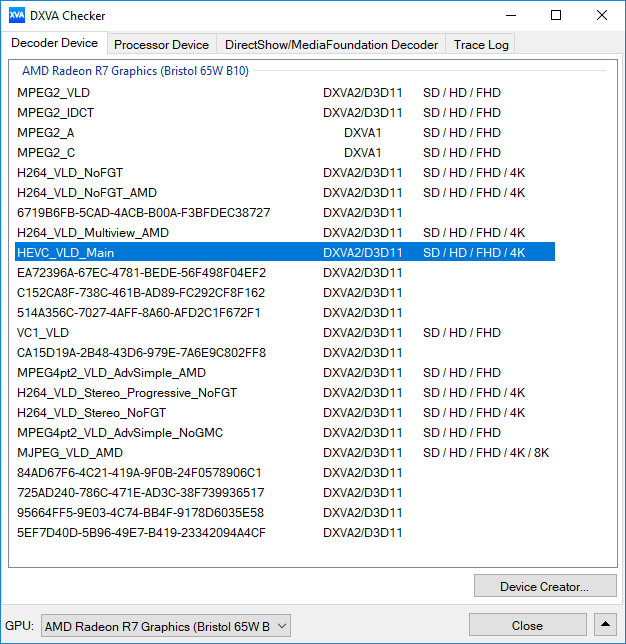Select the H264_VLD_NoFGT_AMD row
Screen dimensions: 626x644
[x=285, y=193]
